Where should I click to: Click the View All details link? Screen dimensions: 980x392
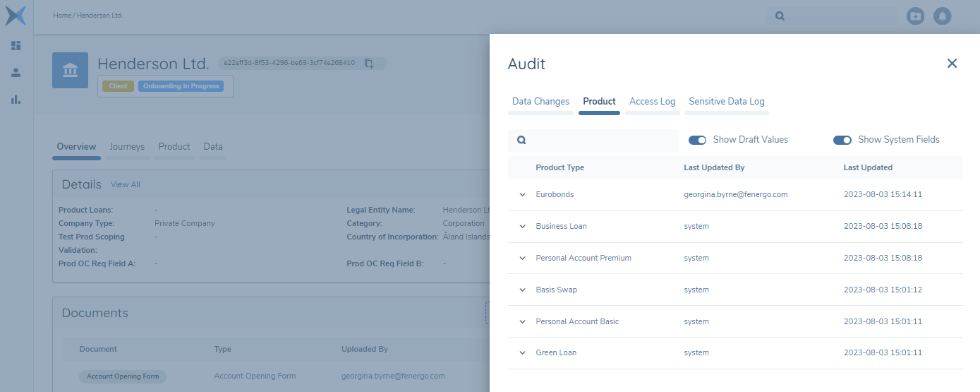pyautogui.click(x=126, y=184)
